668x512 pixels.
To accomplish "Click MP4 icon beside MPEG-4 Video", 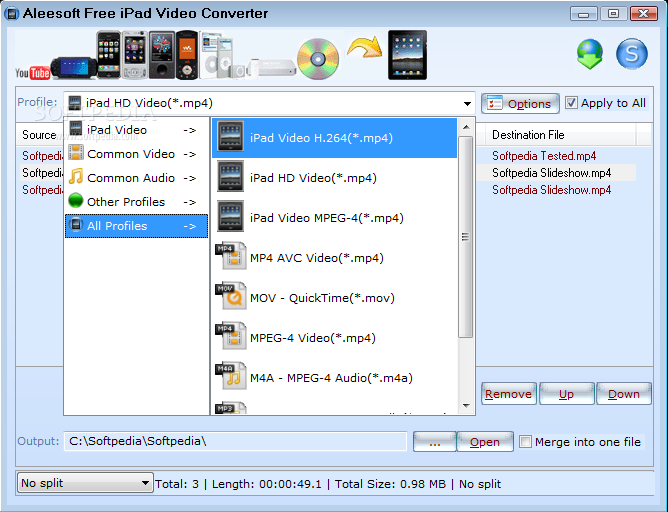I will click(x=230, y=336).
